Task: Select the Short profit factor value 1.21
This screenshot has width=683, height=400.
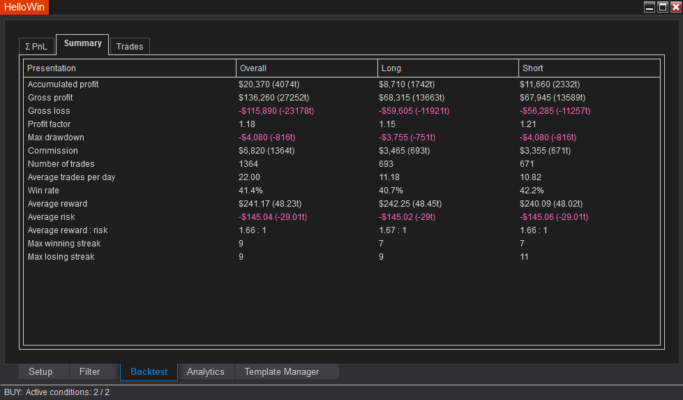Action: point(530,124)
